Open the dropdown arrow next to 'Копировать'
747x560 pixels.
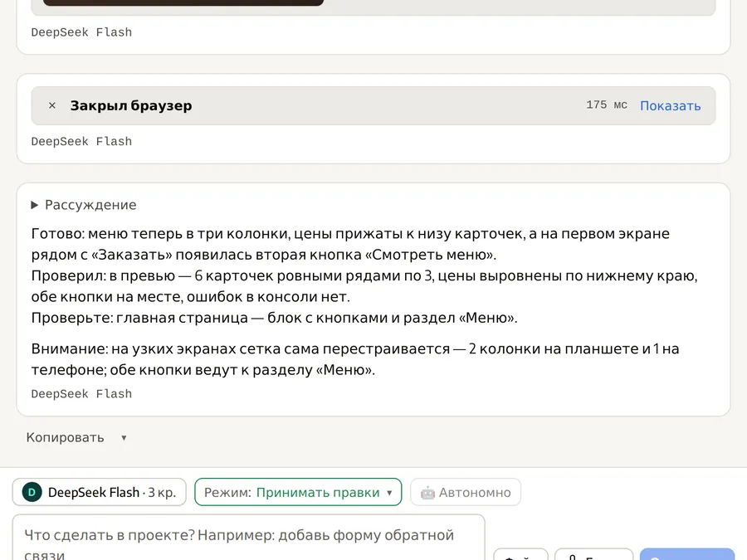[x=124, y=437]
